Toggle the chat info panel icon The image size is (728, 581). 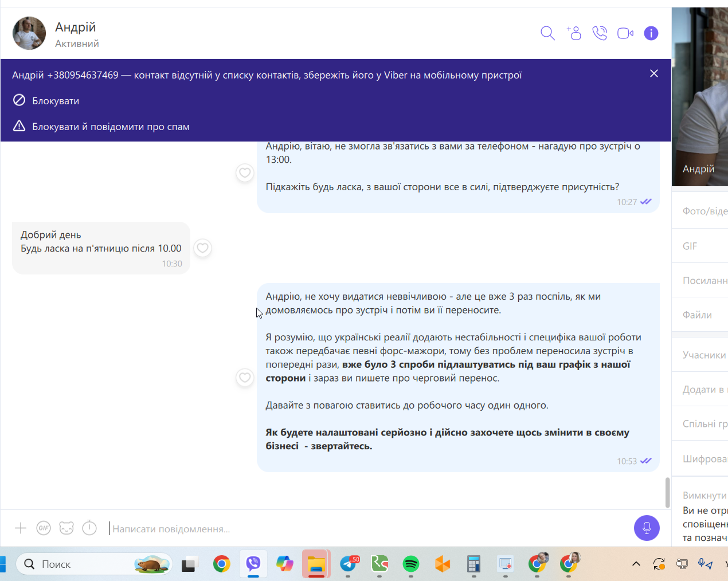[x=651, y=33]
